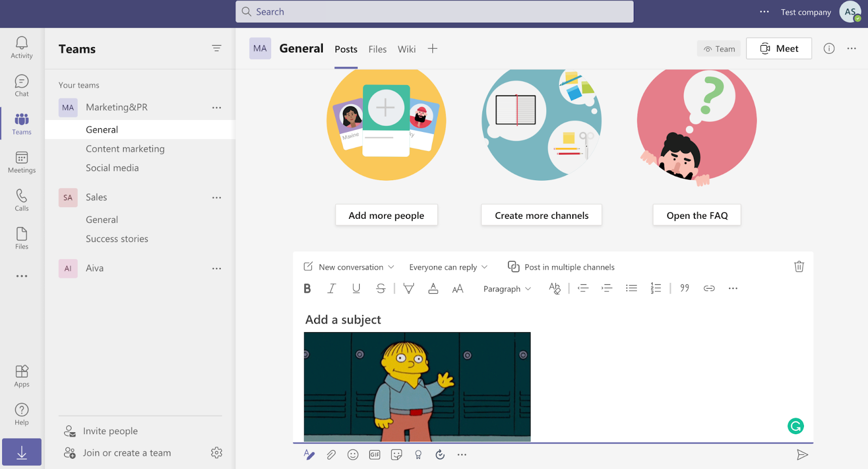
Task: Open the font size options
Action: [x=458, y=289]
